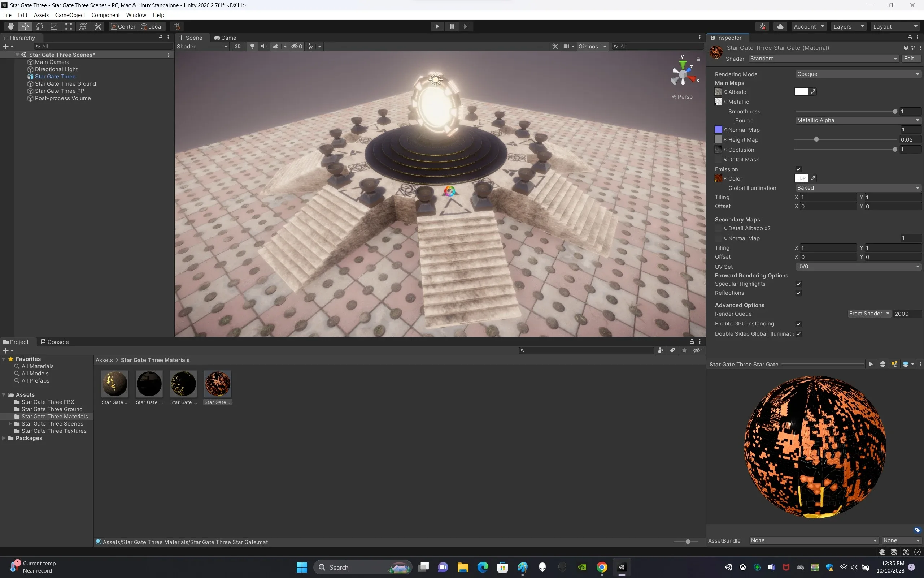Image resolution: width=924 pixels, height=578 pixels.
Task: Toggle scene effects icon
Action: click(275, 46)
